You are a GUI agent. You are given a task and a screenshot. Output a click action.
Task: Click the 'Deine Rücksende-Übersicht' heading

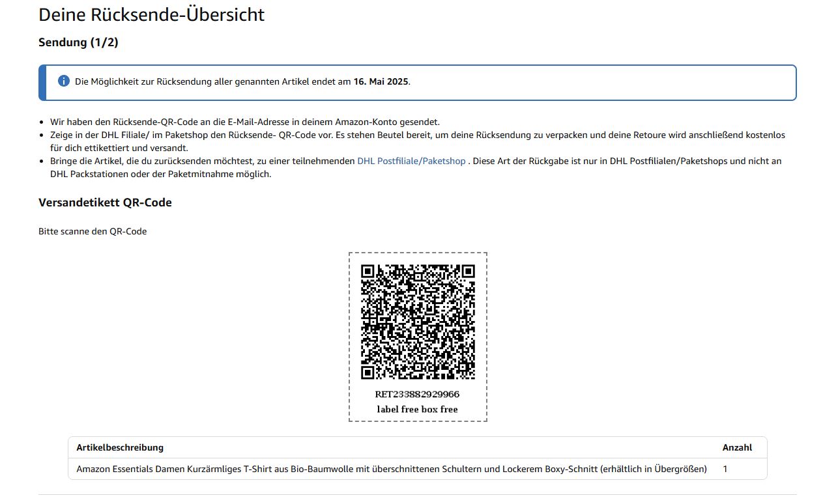152,14
